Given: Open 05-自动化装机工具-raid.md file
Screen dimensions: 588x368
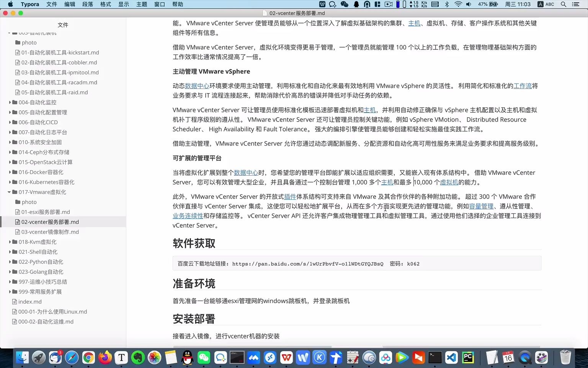Looking at the screenshot, I should click(x=55, y=92).
